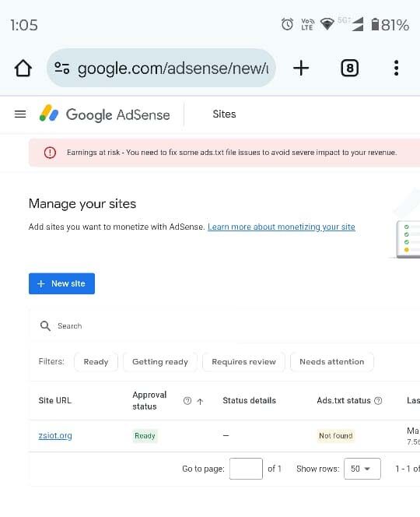The width and height of the screenshot is (420, 517).
Task: Toggle the Ready filter chip
Action: coord(96,362)
